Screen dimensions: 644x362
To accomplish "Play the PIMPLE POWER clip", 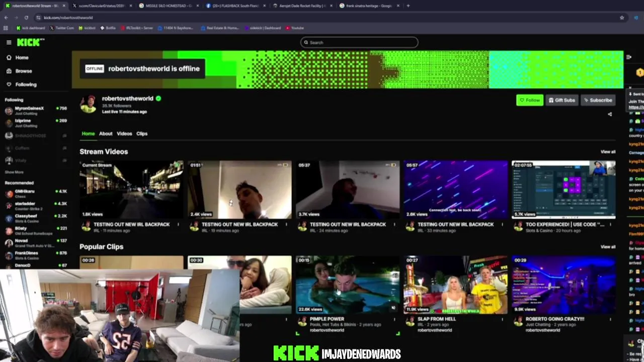I will 348,285.
